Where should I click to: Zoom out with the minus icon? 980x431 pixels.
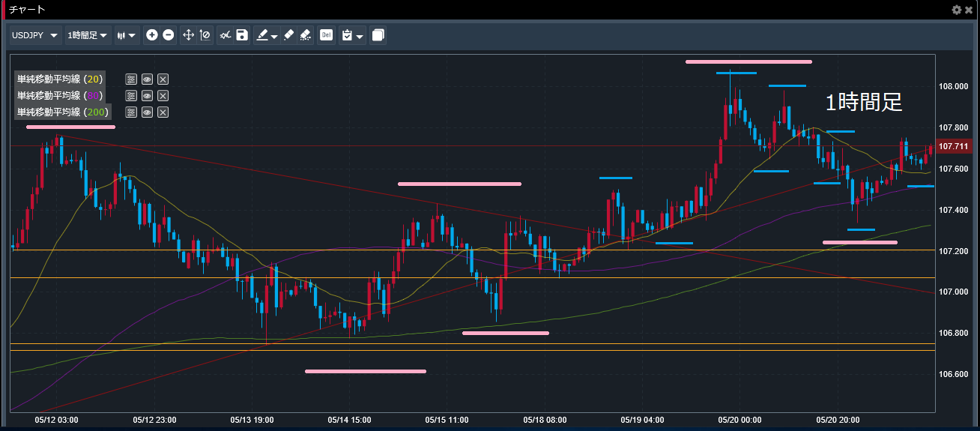pos(169,35)
